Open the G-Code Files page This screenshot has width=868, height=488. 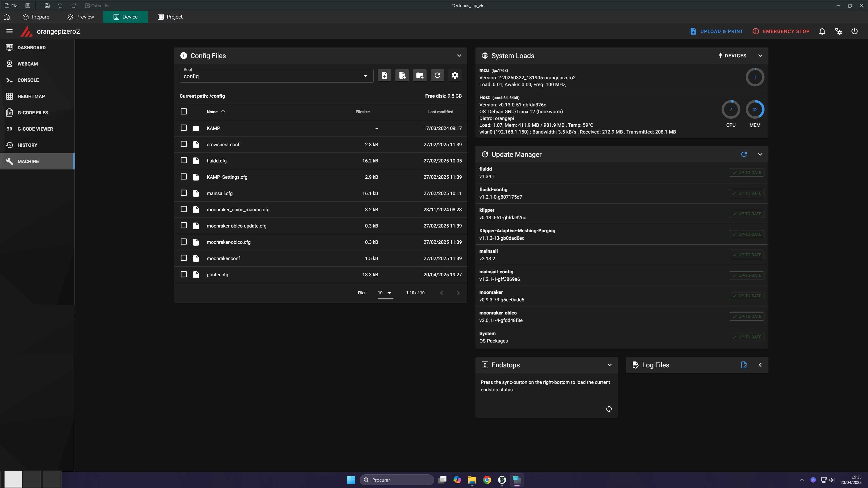point(37,113)
